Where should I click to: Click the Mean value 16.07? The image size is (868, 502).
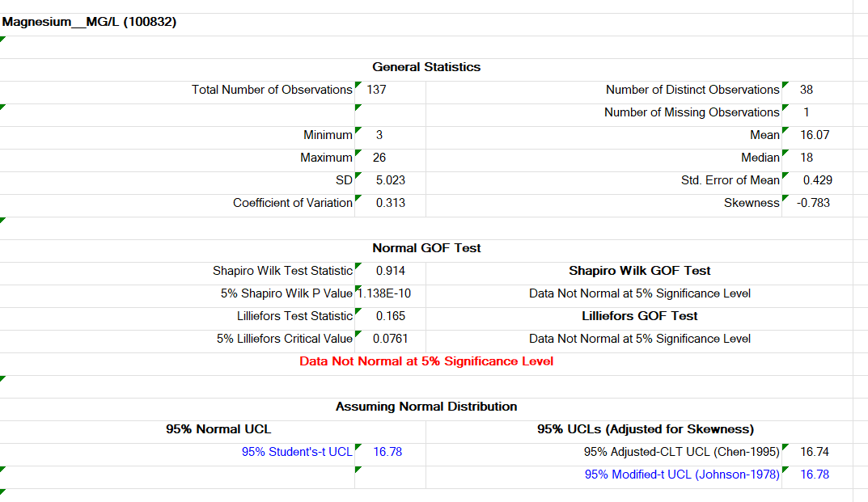815,135
